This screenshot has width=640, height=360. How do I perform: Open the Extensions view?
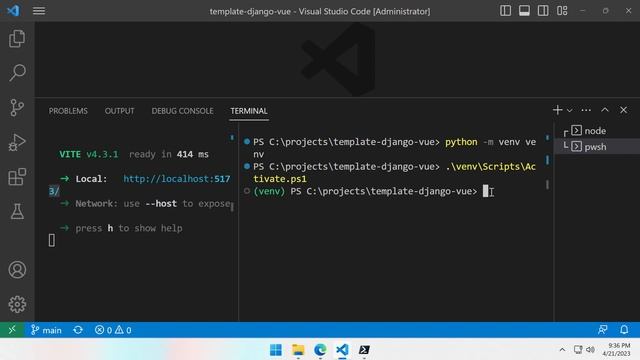[17, 177]
